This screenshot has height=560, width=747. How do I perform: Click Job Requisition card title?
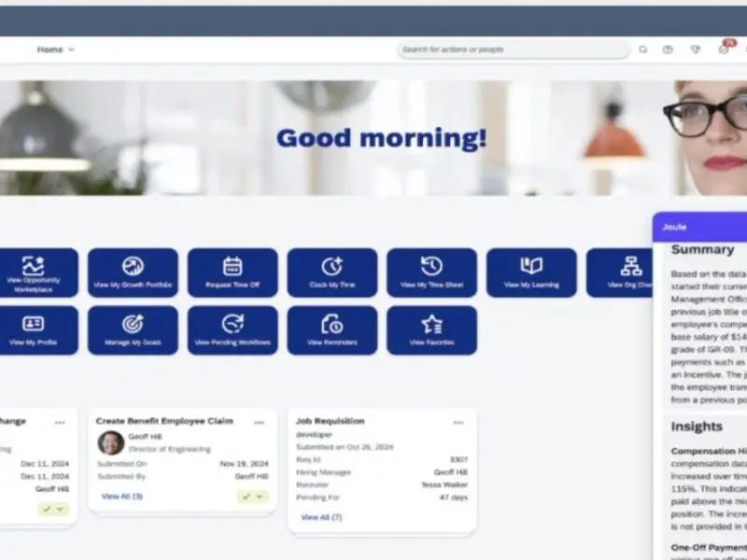point(331,421)
